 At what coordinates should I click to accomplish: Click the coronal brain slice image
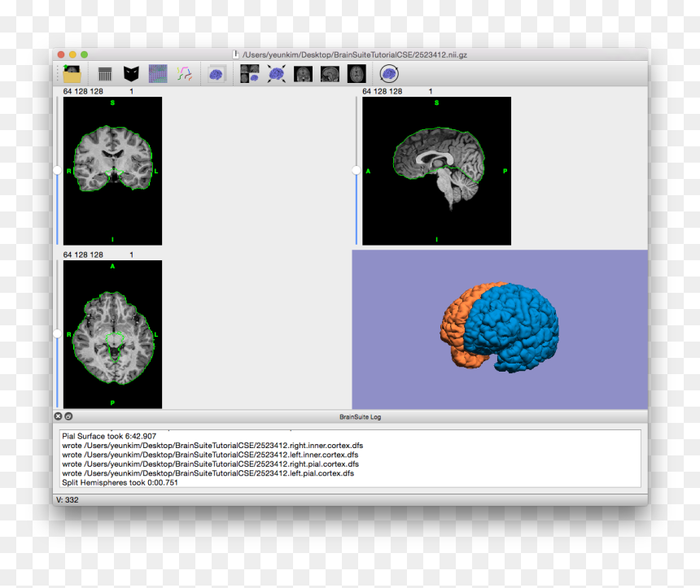[112, 171]
